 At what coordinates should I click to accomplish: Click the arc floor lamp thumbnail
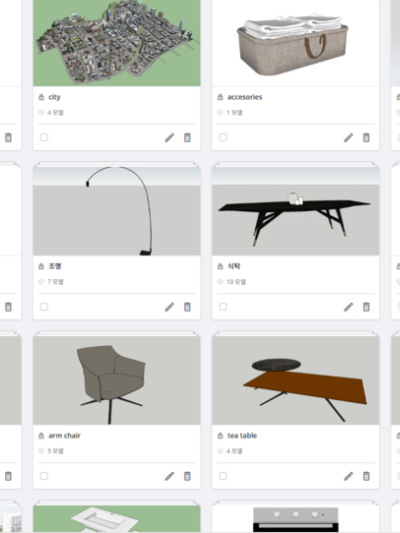117,211
